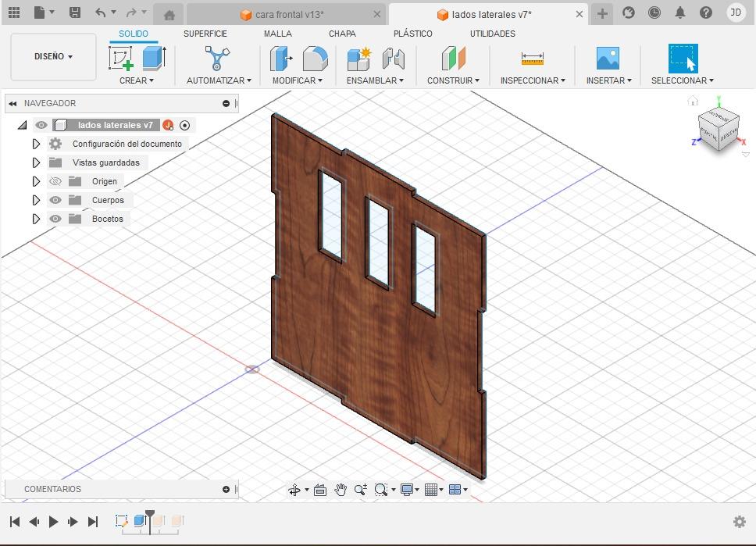Show the hidden Origen folder
Screen dimensions: 756x546
coord(55,181)
